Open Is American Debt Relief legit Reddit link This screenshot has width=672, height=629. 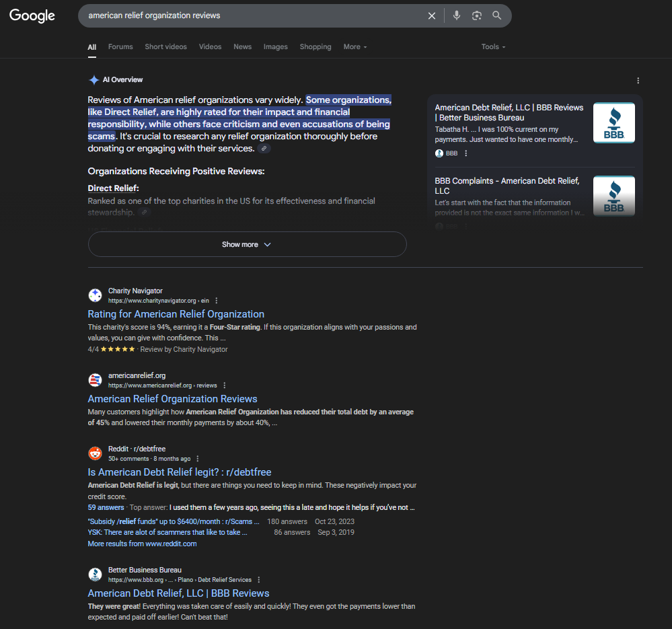(179, 472)
